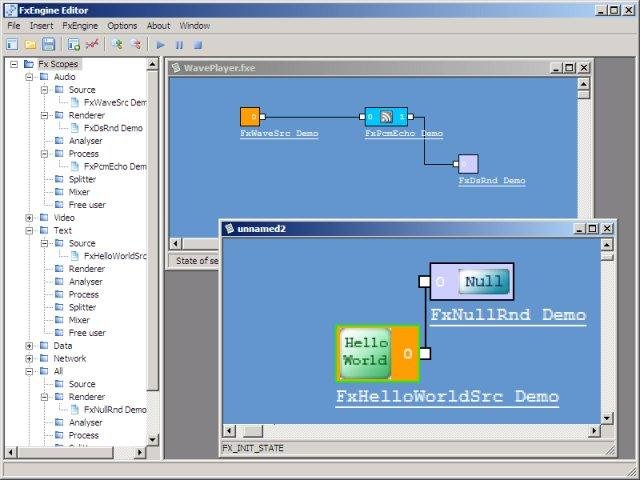The height and width of the screenshot is (480, 640).
Task: Select FxDsRnd Demo item in tree
Action: point(113,128)
